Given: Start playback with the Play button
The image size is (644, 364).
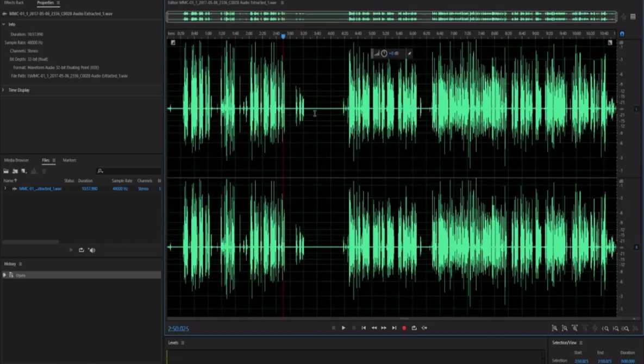Looking at the screenshot, I should (343, 328).
